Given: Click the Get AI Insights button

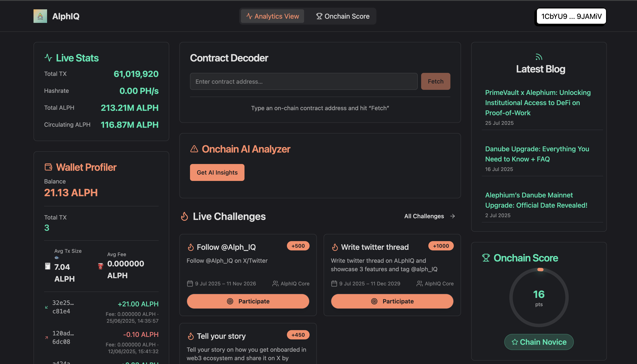Looking at the screenshot, I should (217, 172).
